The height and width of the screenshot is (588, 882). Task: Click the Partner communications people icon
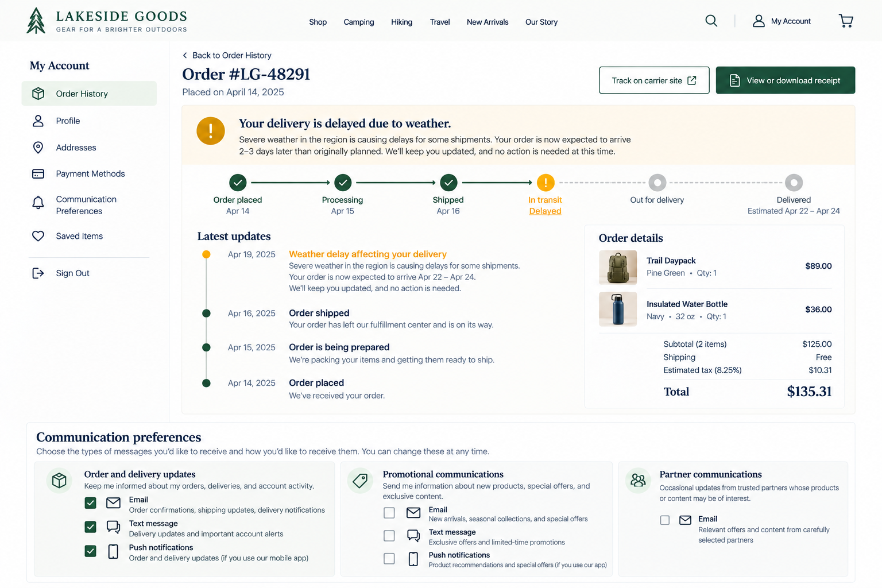coord(638,480)
